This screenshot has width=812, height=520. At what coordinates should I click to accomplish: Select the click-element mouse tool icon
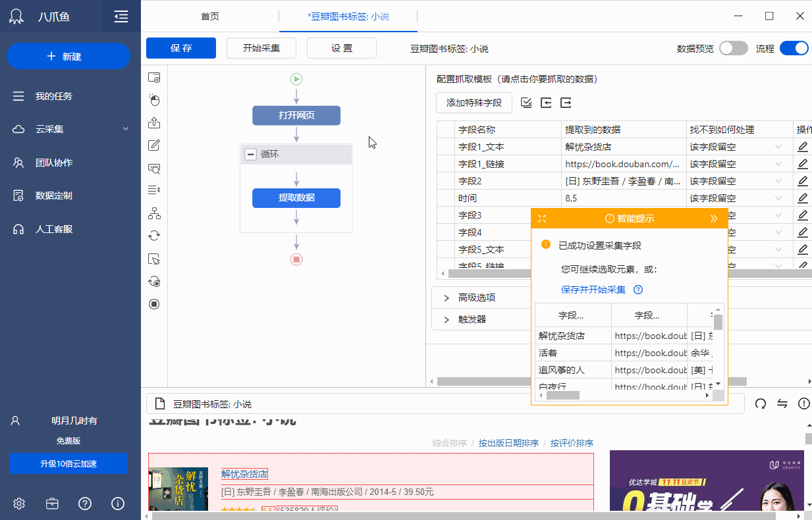click(x=154, y=100)
